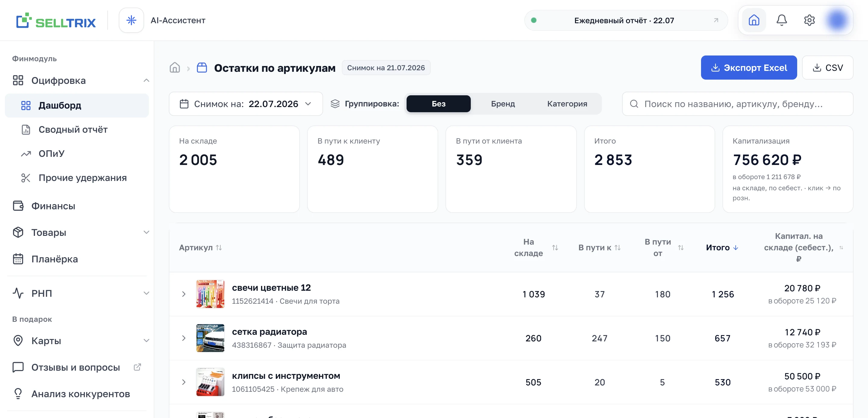
Task: Toggle Итого descending sort arrow
Action: pos(736,247)
